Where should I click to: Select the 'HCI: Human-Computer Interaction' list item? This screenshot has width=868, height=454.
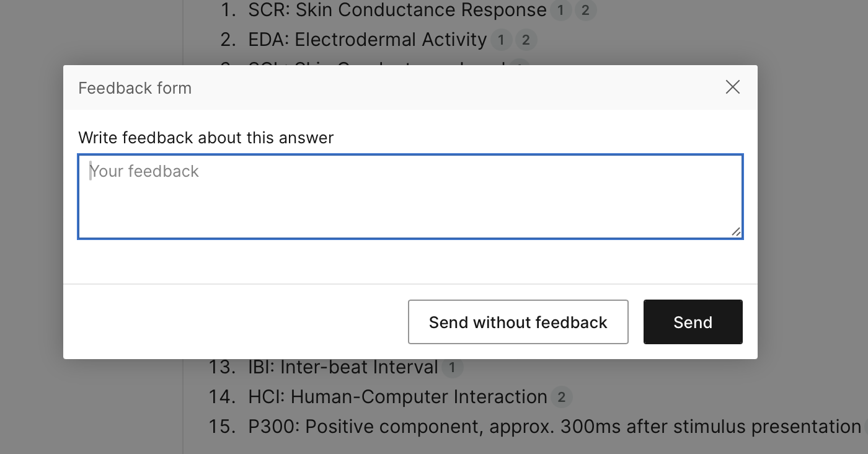coord(418,397)
